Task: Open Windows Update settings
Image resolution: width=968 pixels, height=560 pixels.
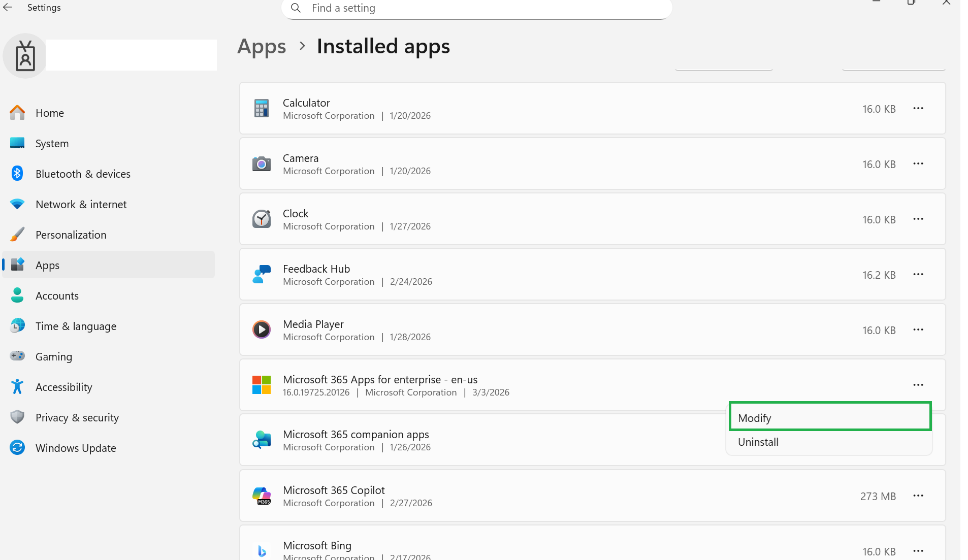Action: 76,448
